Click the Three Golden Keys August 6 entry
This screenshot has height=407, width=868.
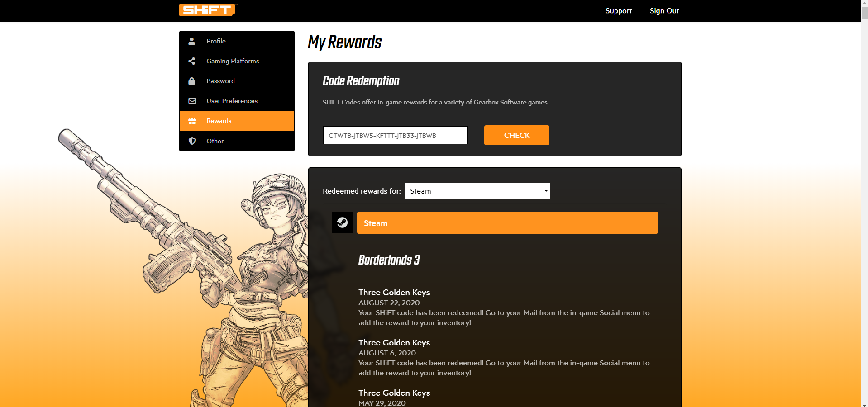tap(394, 343)
